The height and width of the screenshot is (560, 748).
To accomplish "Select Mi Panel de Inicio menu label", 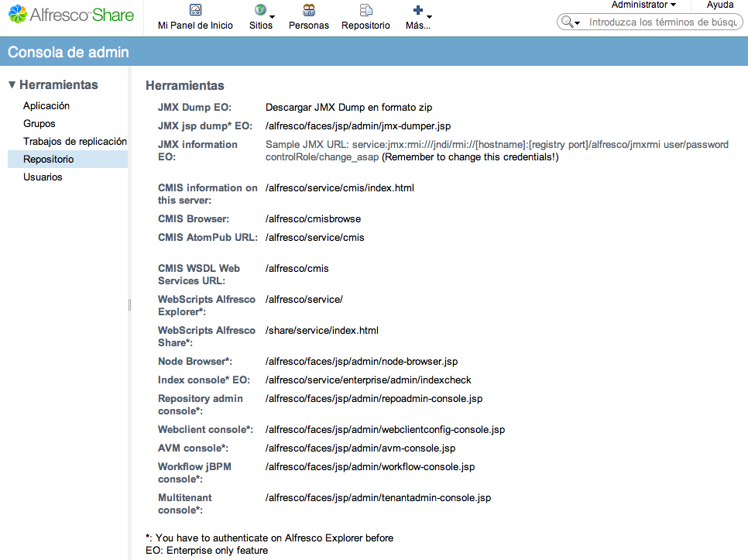I will coord(196,26).
